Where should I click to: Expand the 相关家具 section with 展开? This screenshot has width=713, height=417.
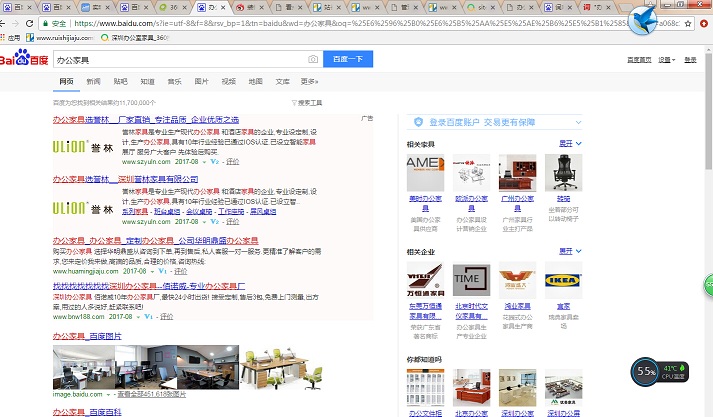tap(569, 143)
